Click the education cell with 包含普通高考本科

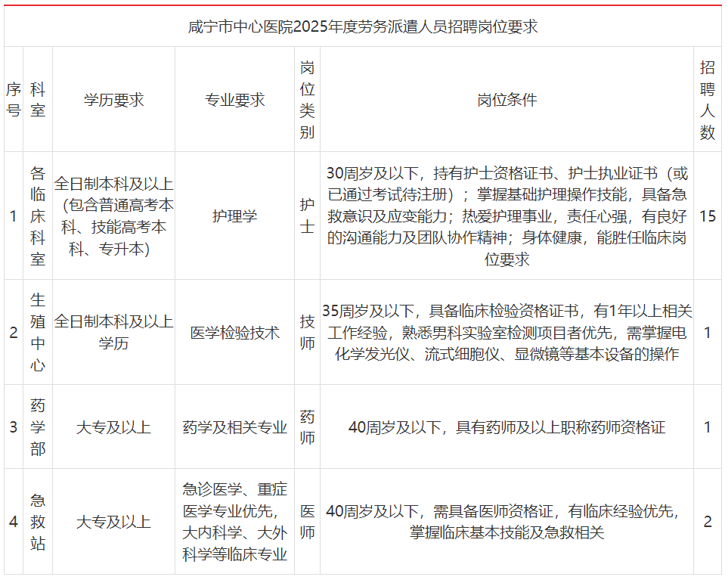[x=113, y=216]
